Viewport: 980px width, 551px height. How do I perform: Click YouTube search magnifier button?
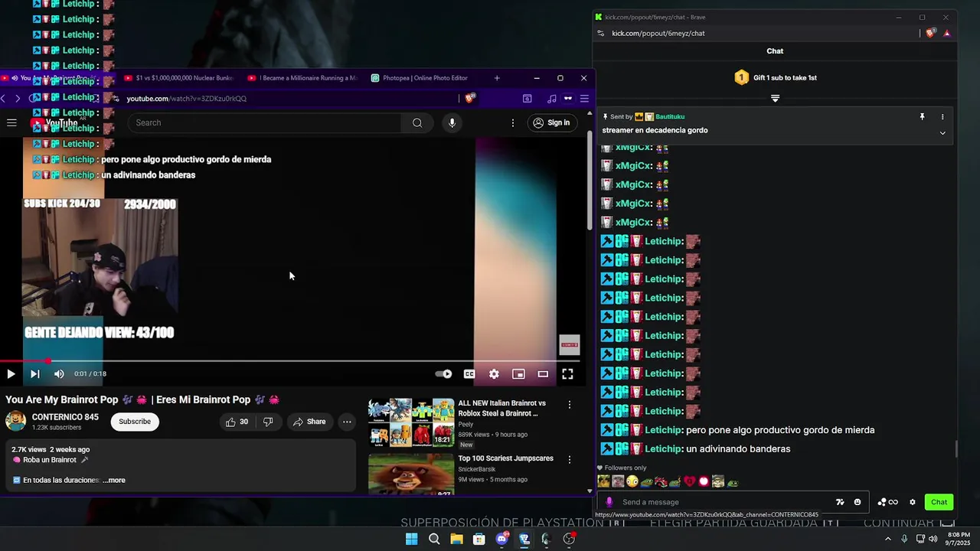click(x=417, y=123)
